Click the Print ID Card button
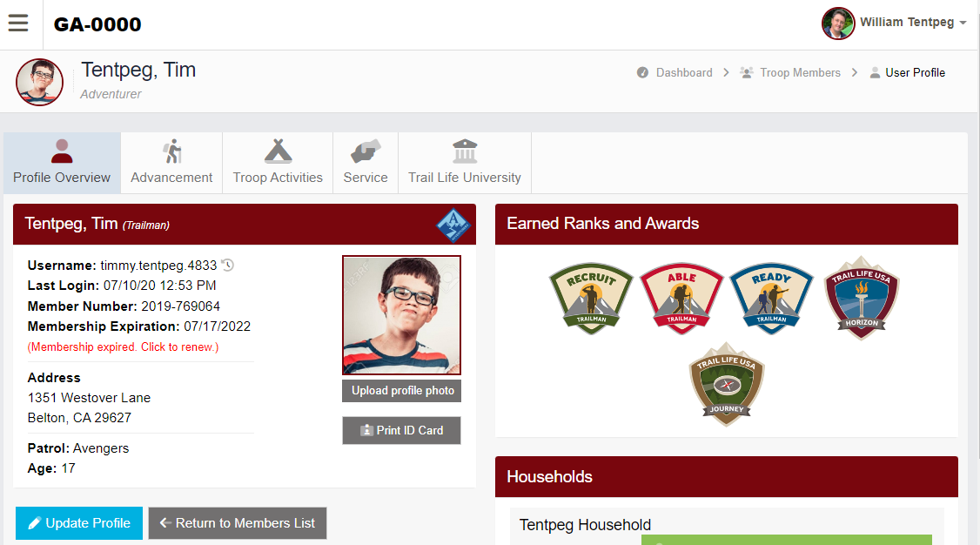Image resolution: width=980 pixels, height=545 pixels. [x=402, y=431]
